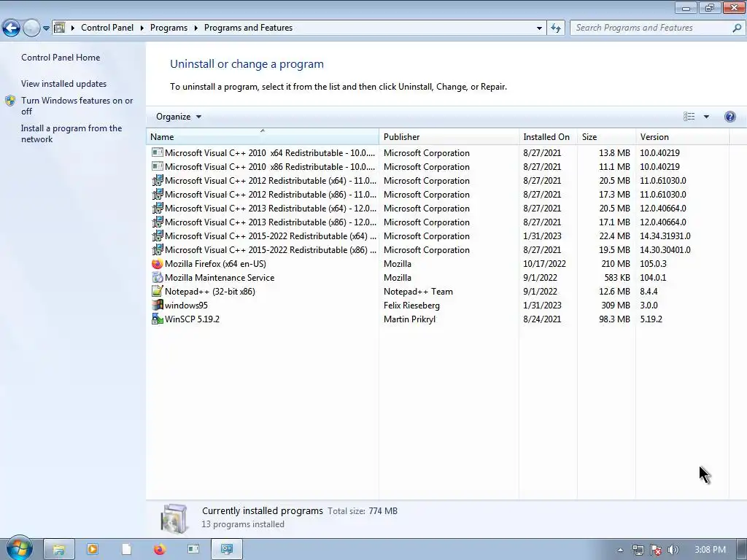Click the Felix Rieseberg publisher cell
The height and width of the screenshot is (560, 747).
pyautogui.click(x=411, y=306)
